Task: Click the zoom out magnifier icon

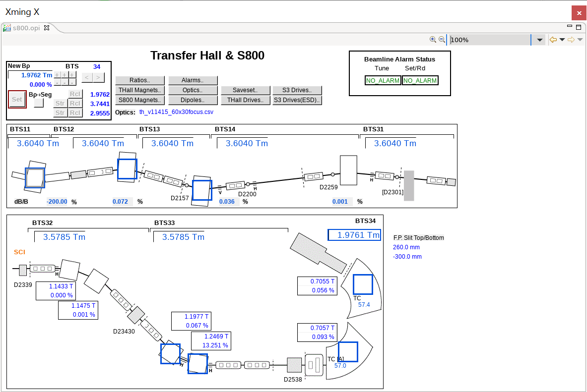Action: tap(442, 40)
